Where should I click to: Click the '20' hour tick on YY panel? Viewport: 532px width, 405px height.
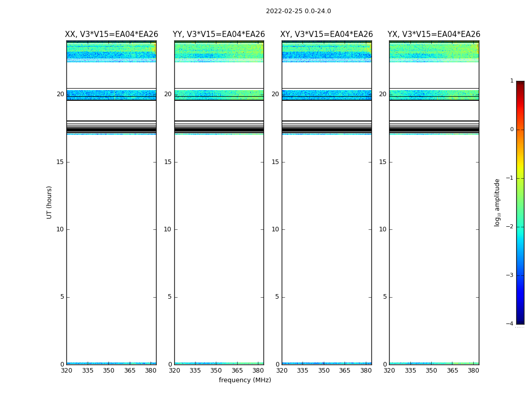(x=168, y=94)
